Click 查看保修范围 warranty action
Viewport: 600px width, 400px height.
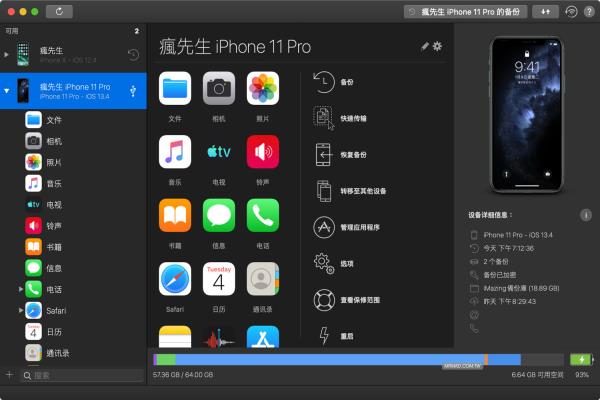(346, 300)
